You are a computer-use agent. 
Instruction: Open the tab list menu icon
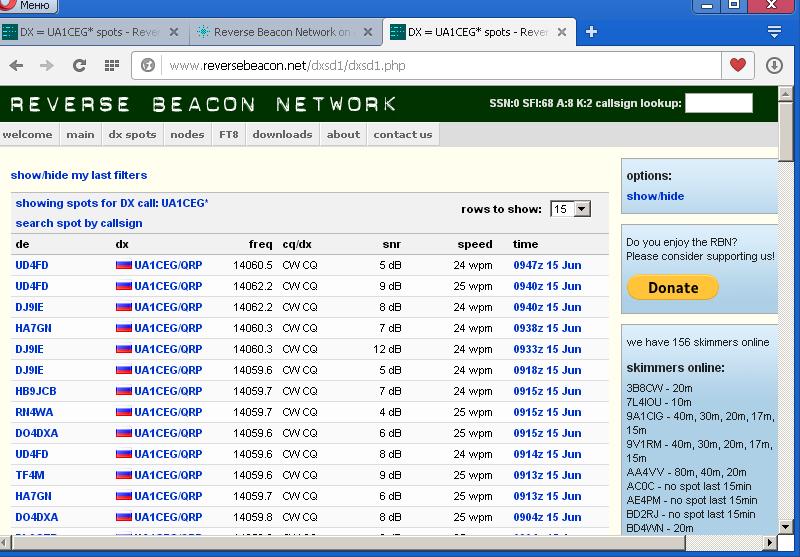[774, 32]
